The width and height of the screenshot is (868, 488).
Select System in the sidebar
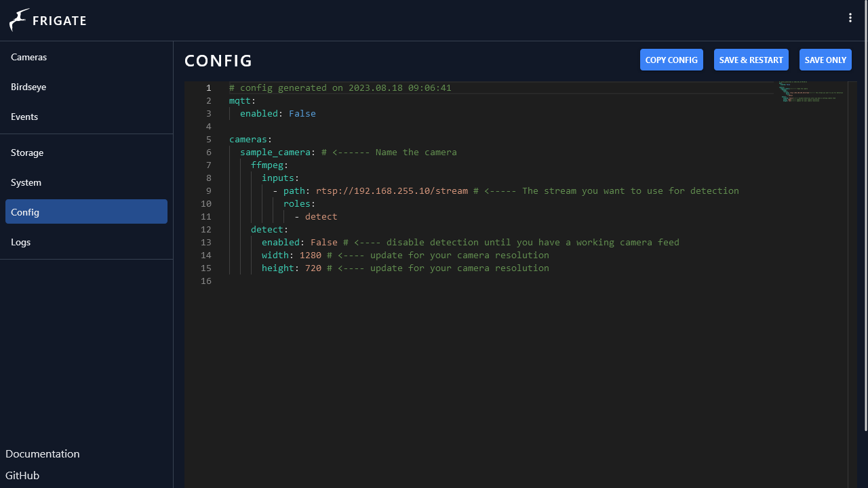[26, 183]
